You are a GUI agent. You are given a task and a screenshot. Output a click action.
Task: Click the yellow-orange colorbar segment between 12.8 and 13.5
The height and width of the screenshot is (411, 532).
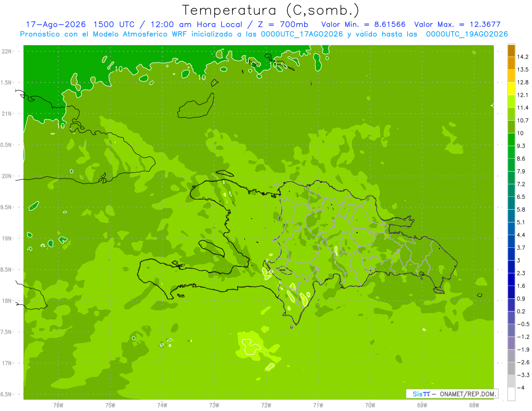(511, 76)
